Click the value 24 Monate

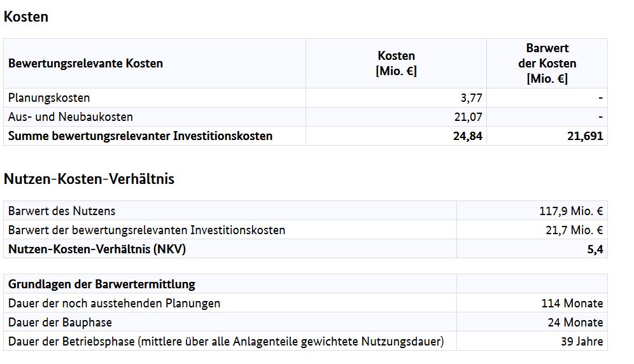(x=575, y=323)
